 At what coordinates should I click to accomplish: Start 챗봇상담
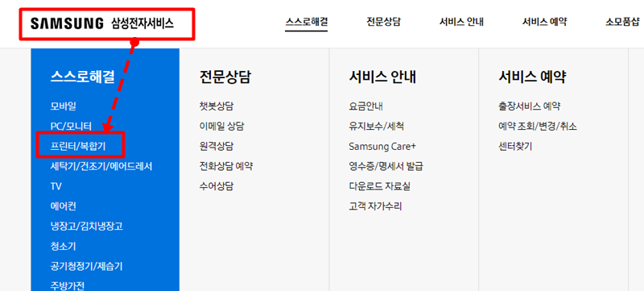tap(216, 106)
